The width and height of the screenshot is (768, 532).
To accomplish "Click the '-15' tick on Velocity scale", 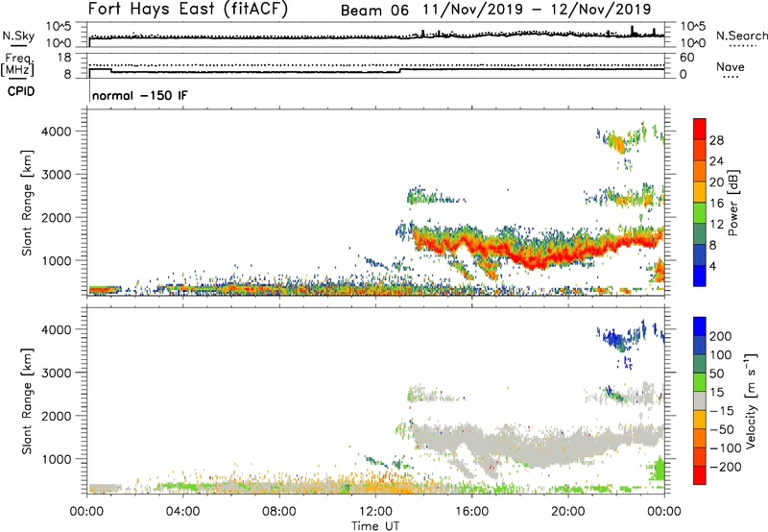I will click(722, 411).
